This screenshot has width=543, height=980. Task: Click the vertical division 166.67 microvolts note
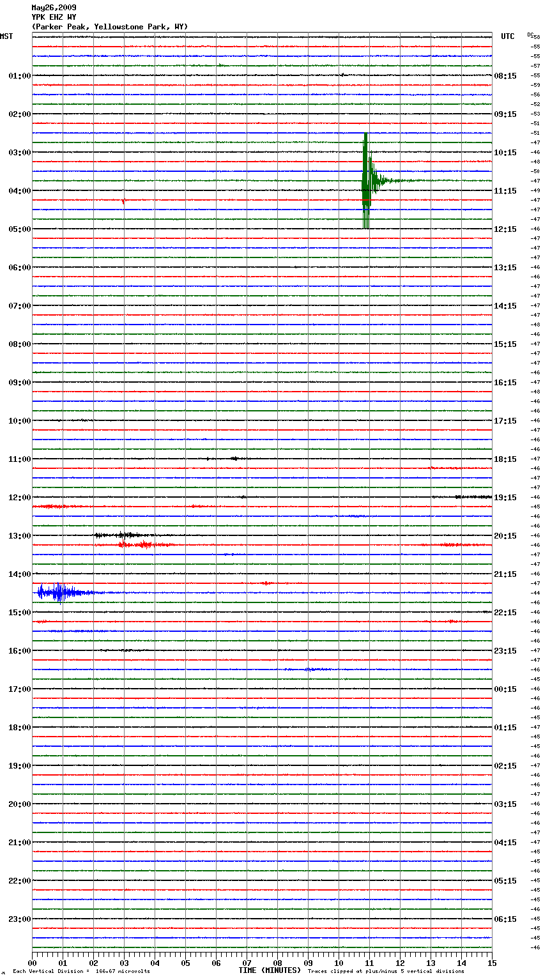tap(81, 971)
